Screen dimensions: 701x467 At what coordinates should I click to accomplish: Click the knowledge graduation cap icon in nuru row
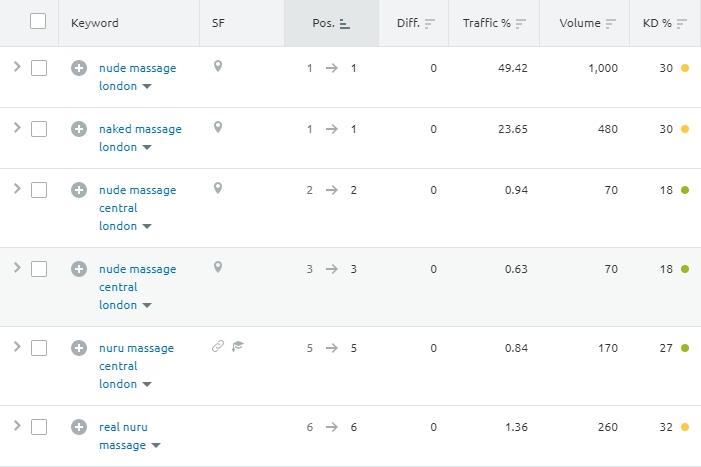(238, 346)
